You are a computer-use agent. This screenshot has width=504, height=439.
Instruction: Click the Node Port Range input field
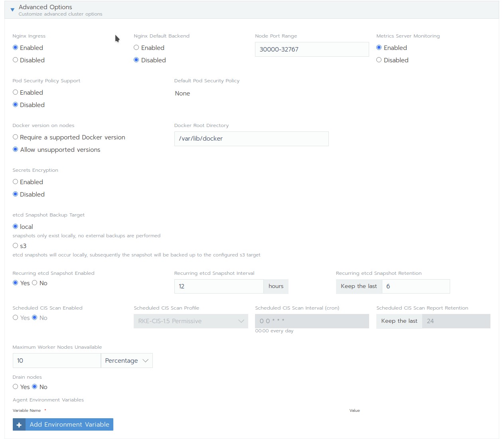(312, 49)
